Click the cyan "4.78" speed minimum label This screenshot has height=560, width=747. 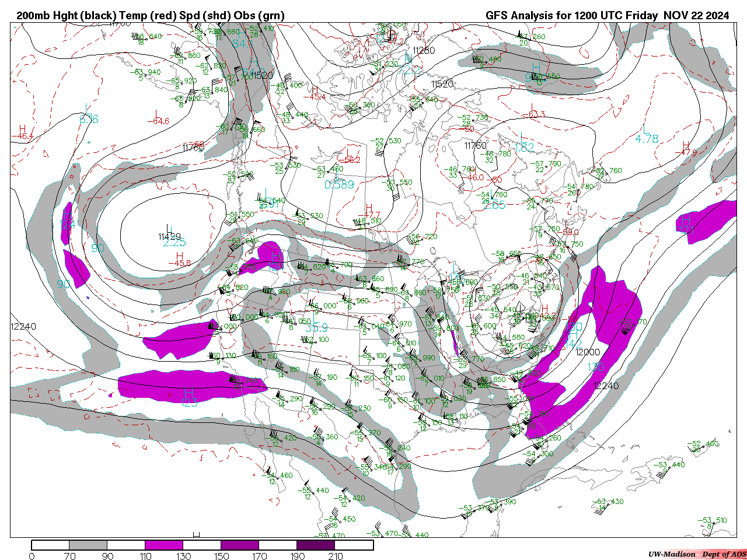point(647,139)
